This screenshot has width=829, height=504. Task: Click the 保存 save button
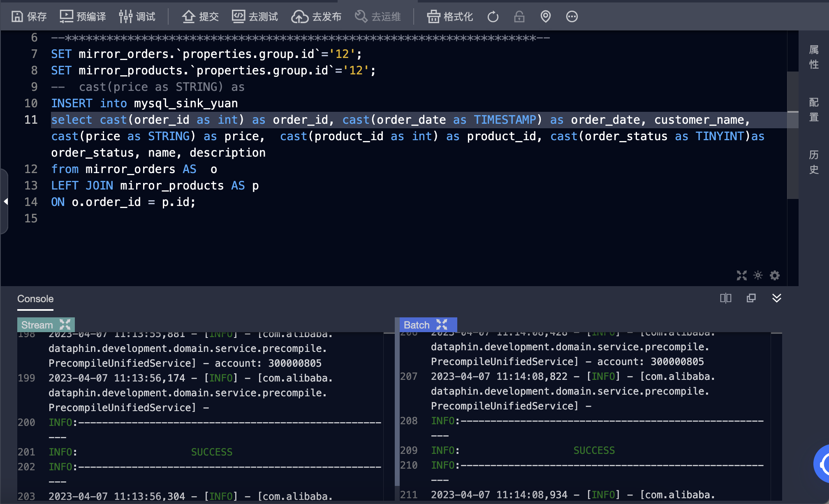coord(29,16)
